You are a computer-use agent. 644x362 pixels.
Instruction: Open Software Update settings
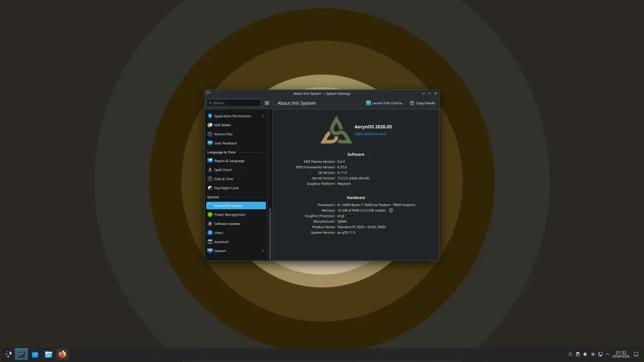tap(236, 223)
